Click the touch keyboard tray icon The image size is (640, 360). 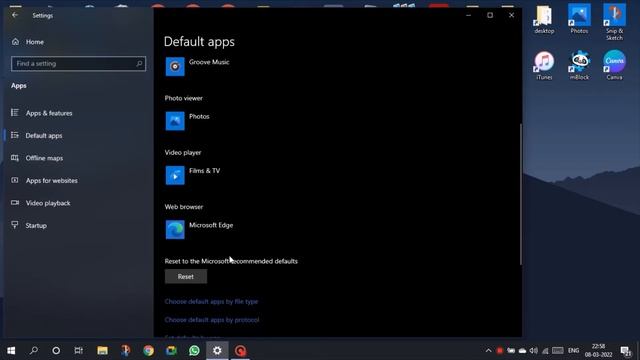[558, 351]
